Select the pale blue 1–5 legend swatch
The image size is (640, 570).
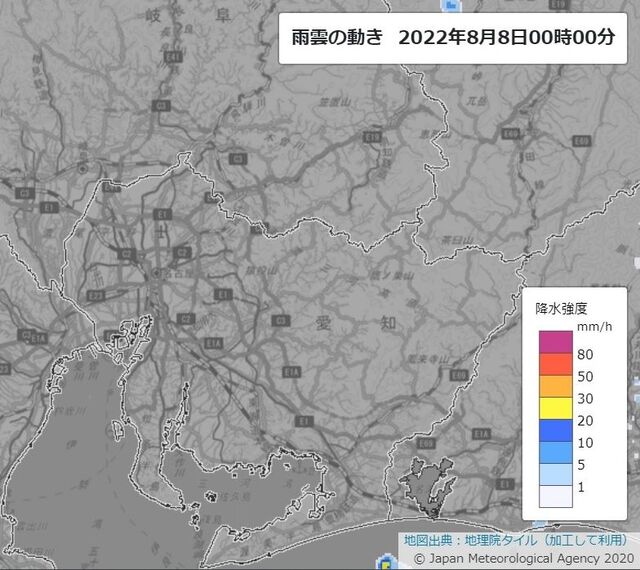tap(556, 474)
